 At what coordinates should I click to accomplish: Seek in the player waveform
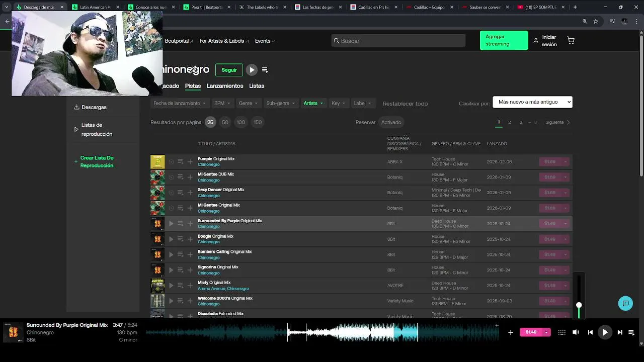click(x=322, y=332)
